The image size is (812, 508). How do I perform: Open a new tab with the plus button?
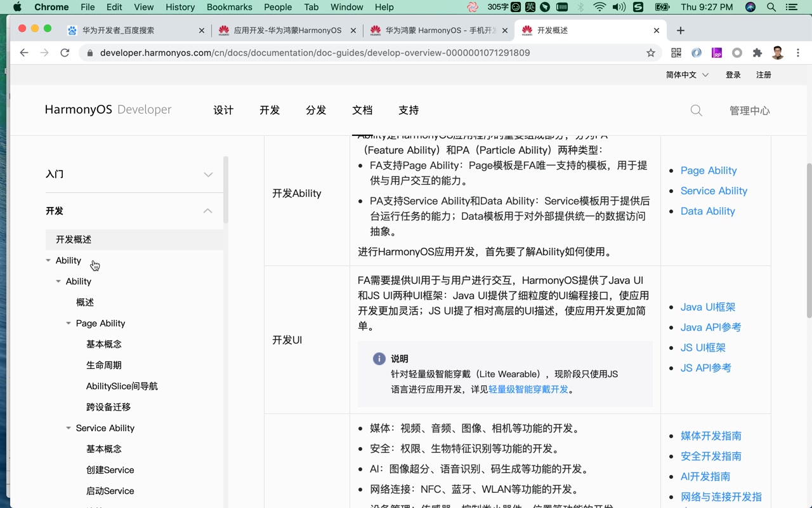(x=681, y=30)
